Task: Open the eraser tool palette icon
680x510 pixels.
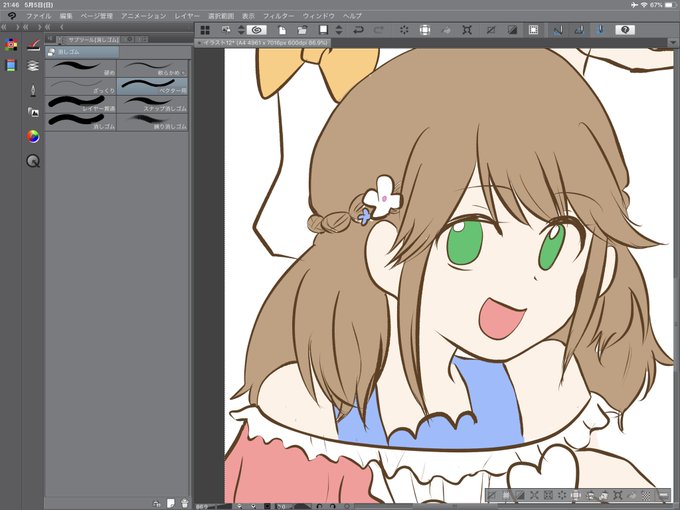Action: [x=33, y=45]
